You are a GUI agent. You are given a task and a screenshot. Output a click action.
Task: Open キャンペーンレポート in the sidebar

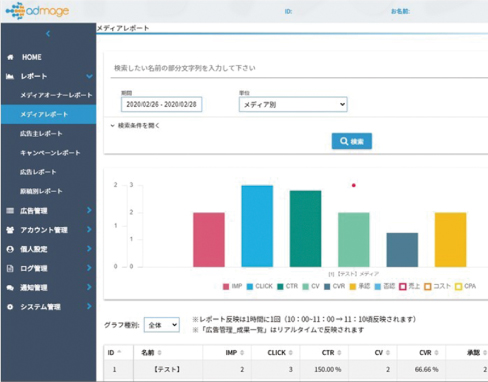pos(50,153)
